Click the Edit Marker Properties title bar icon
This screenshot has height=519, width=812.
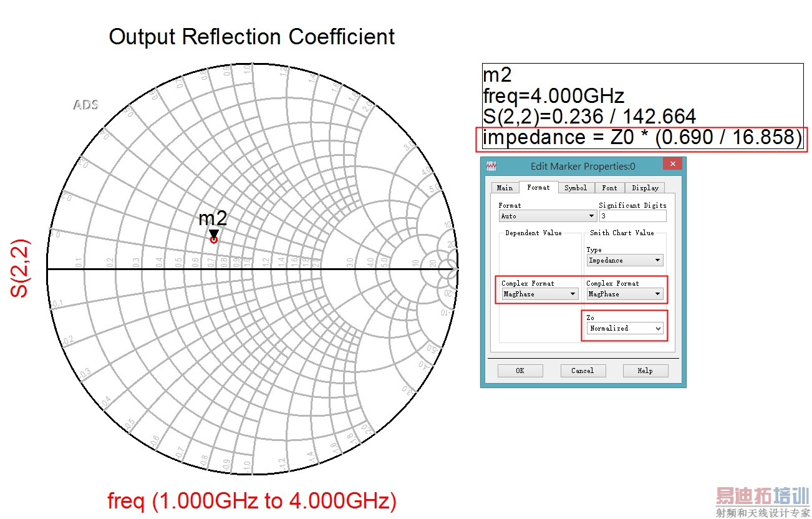click(491, 166)
